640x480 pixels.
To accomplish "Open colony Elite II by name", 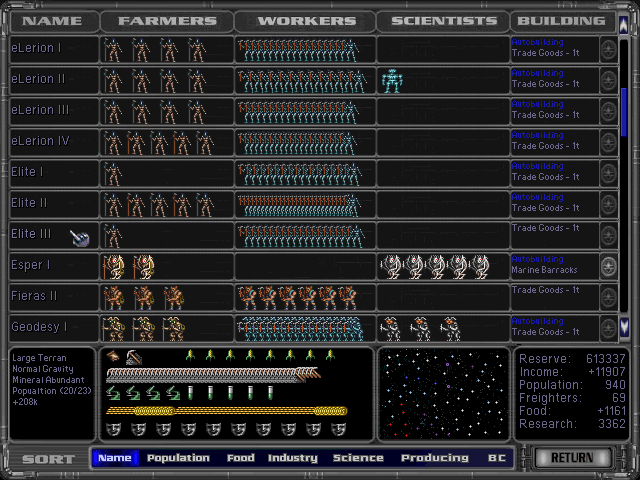I will [x=29, y=203].
